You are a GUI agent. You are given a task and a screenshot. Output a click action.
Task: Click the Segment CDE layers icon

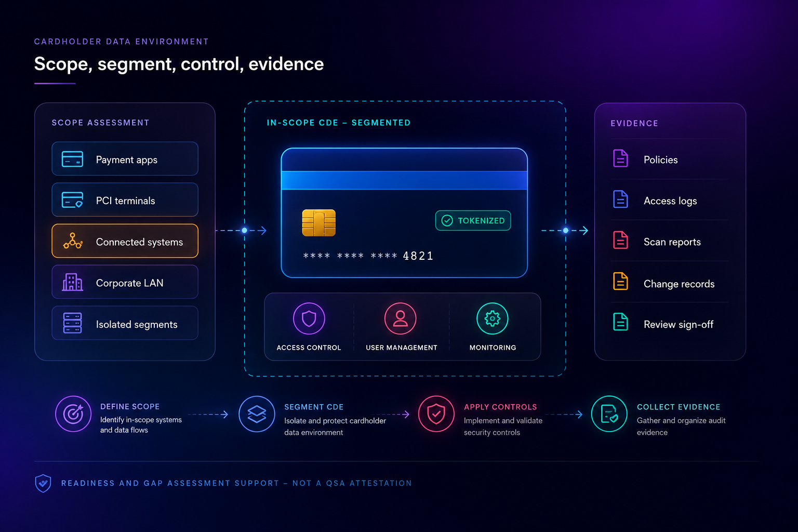[x=257, y=414]
